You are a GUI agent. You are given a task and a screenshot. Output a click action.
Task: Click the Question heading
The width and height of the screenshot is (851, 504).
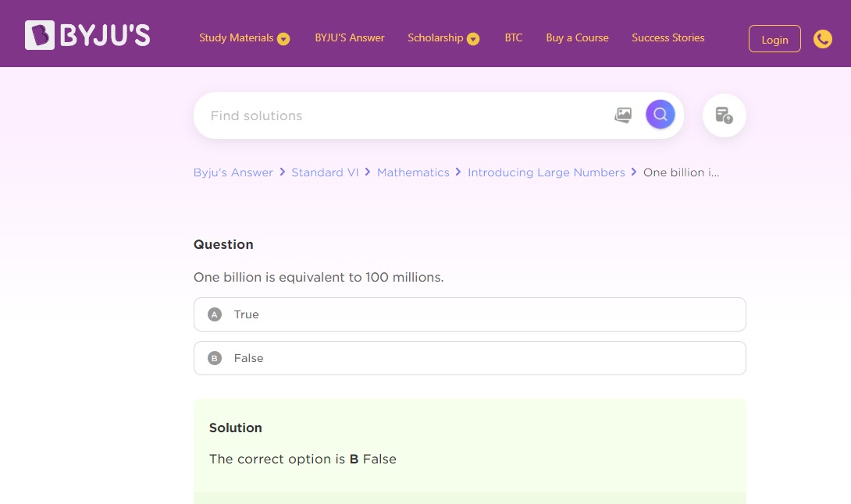tap(223, 245)
